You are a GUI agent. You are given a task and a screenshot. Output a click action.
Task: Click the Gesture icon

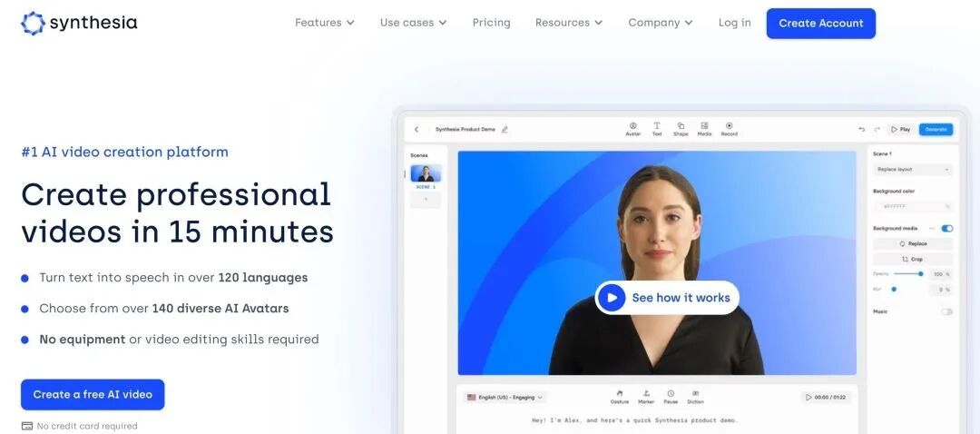620,397
